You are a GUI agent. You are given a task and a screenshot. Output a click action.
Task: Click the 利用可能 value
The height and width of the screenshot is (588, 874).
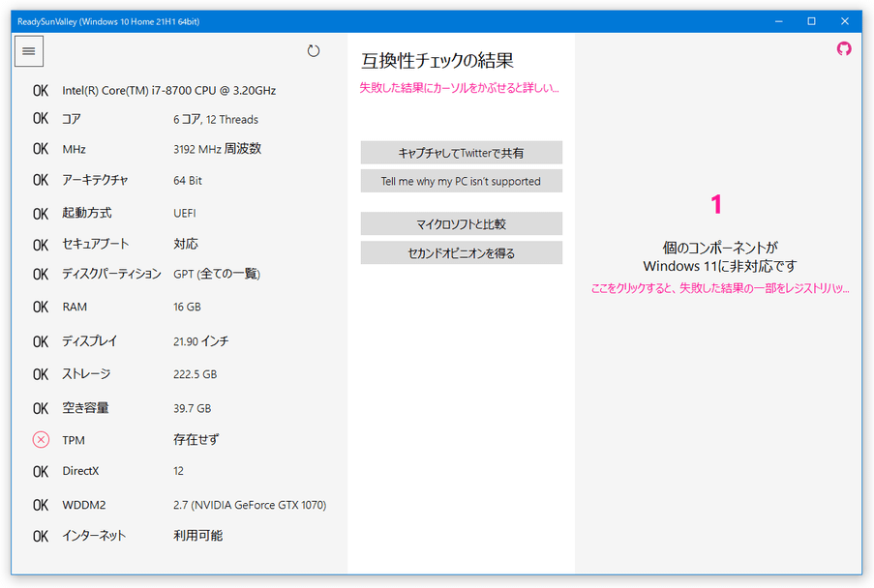coord(197,536)
